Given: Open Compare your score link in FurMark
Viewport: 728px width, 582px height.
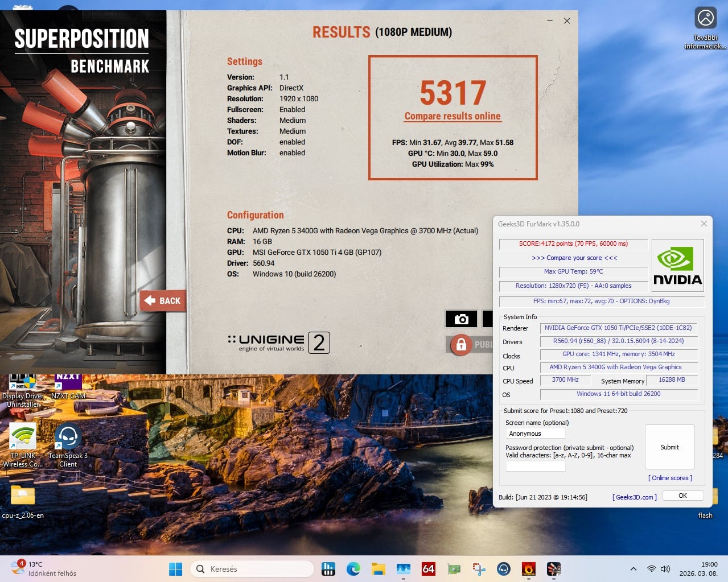Looking at the screenshot, I should tap(574, 258).
